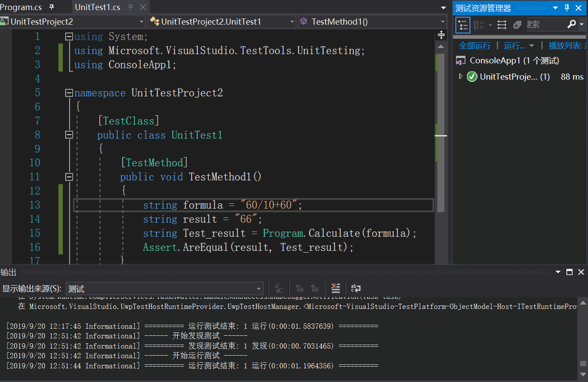Viewport: 588px width, 382px height.
Task: Click the using ConsoleApp1; line
Action: [x=125, y=65]
